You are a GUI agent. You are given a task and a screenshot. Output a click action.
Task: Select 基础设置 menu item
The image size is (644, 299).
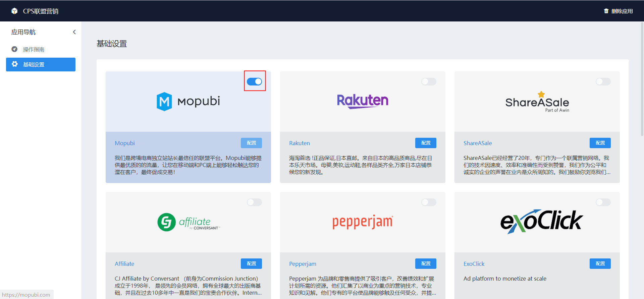(x=41, y=64)
